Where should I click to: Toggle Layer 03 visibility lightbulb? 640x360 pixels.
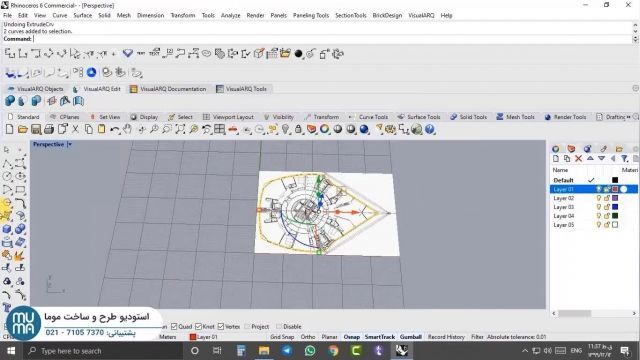(599, 207)
